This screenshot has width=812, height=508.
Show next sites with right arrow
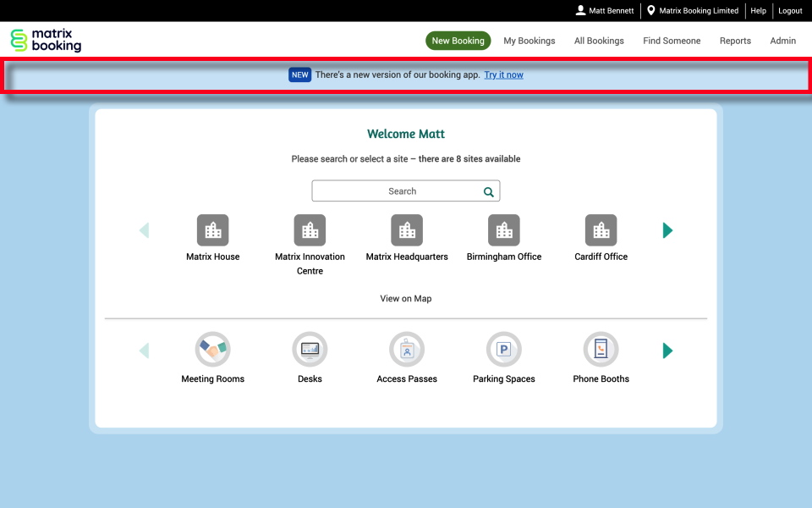point(667,230)
